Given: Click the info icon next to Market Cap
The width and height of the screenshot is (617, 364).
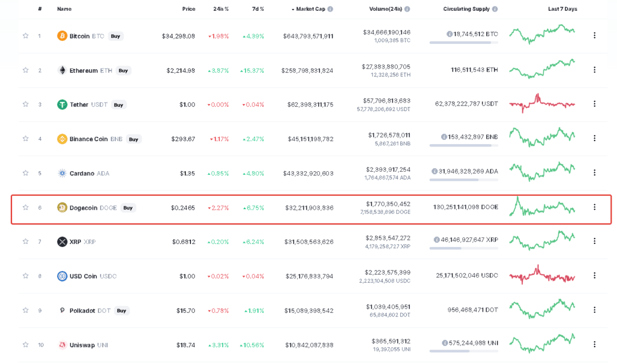Looking at the screenshot, I should coord(330,9).
